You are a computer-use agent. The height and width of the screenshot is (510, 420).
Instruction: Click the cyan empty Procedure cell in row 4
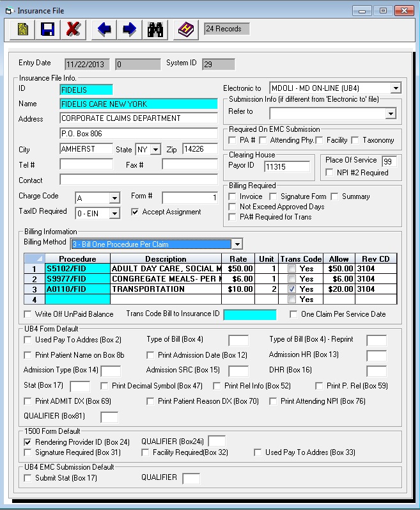coord(77,299)
